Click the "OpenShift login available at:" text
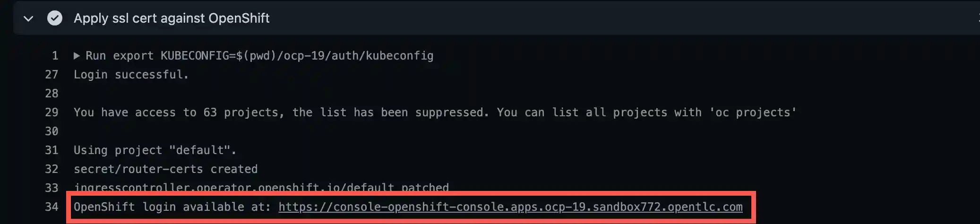The width and height of the screenshot is (980, 224). [x=172, y=207]
